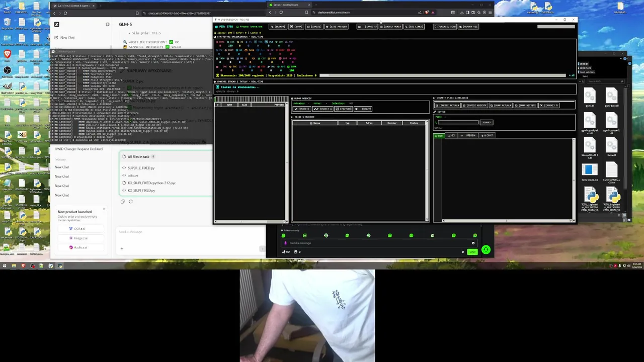The image size is (644, 362).
Task: Click the WYCZYŚĆ clear buffer button
Action: point(363,109)
